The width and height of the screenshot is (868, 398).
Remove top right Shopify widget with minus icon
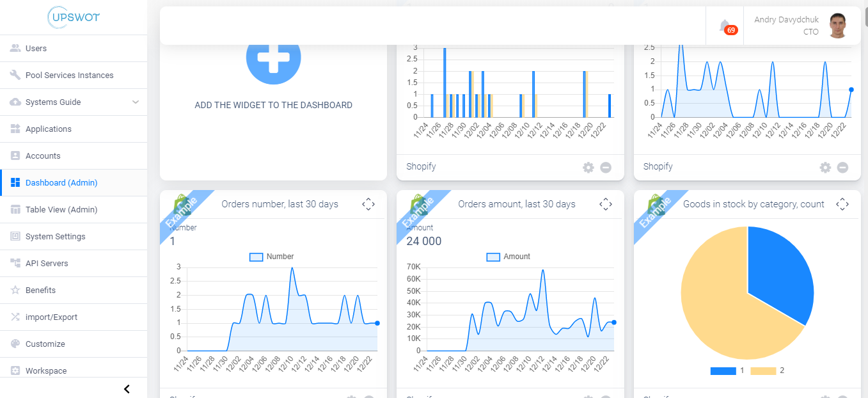point(842,168)
